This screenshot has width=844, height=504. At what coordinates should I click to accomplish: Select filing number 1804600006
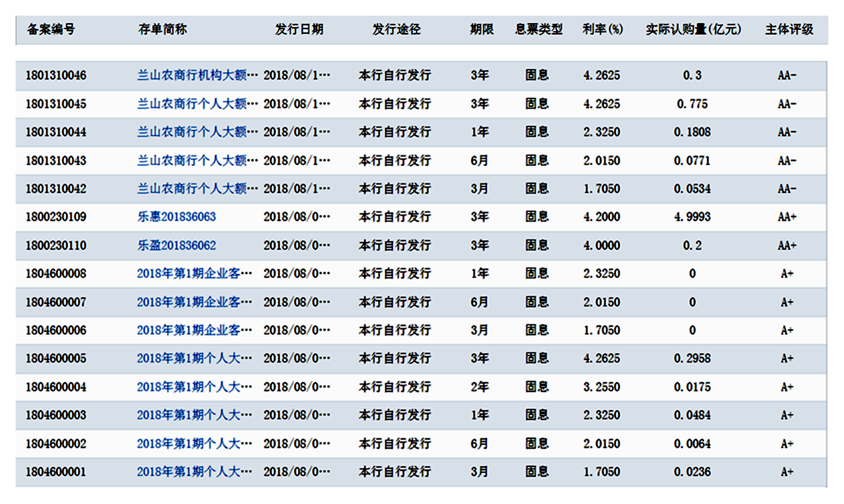point(56,330)
